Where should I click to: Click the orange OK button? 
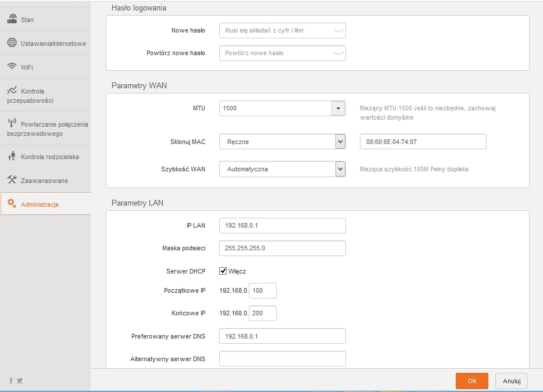coord(472,381)
